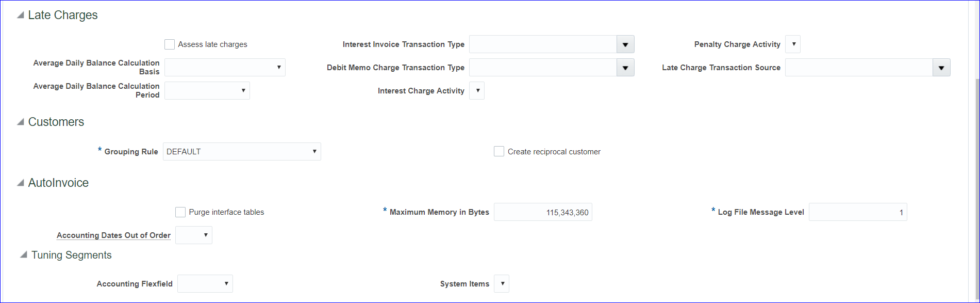Screen dimensions: 980x303
Task: Open Accounting Dates Out of Order dropdown
Action: [194, 235]
